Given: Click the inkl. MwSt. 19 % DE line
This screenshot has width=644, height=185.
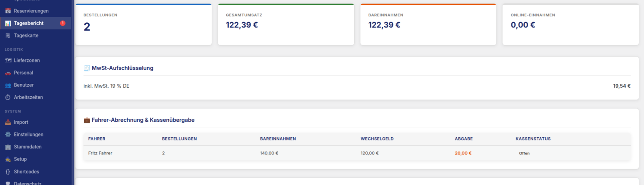Looking at the screenshot, I should pyautogui.click(x=106, y=86).
